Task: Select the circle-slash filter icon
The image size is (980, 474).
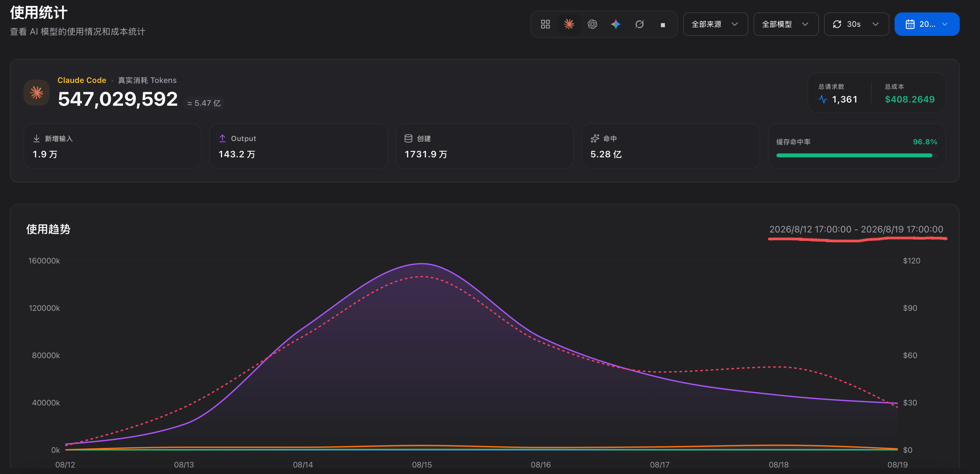Action: coord(639,24)
